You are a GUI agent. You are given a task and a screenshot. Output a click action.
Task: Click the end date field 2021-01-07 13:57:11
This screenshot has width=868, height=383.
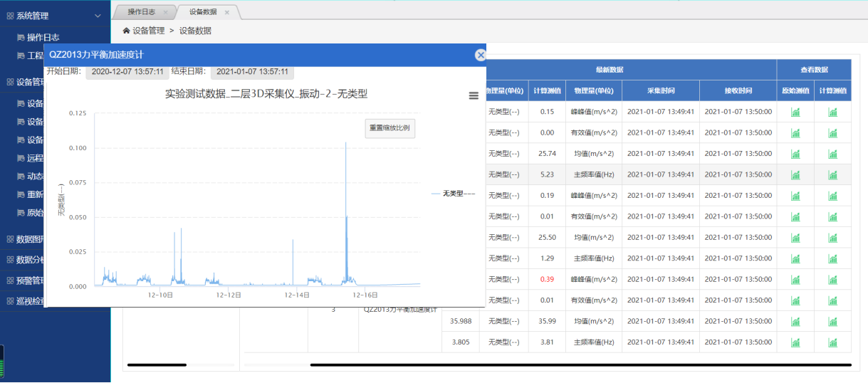click(252, 72)
